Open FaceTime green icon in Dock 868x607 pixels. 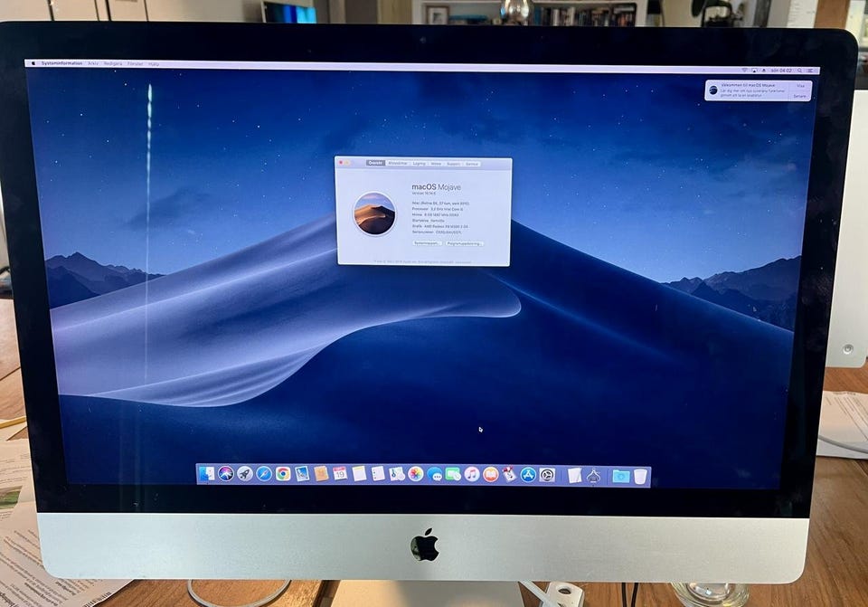coord(453,474)
